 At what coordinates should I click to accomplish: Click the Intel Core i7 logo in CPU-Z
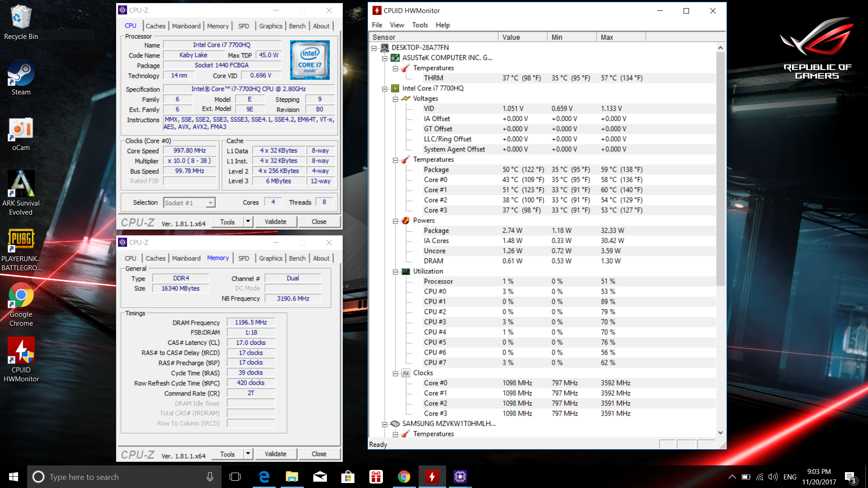310,60
